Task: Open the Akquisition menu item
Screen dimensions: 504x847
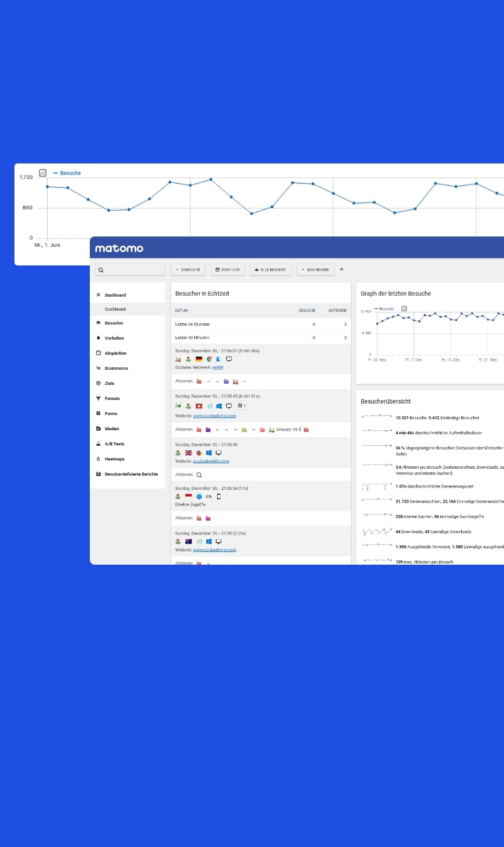Action: 115,353
